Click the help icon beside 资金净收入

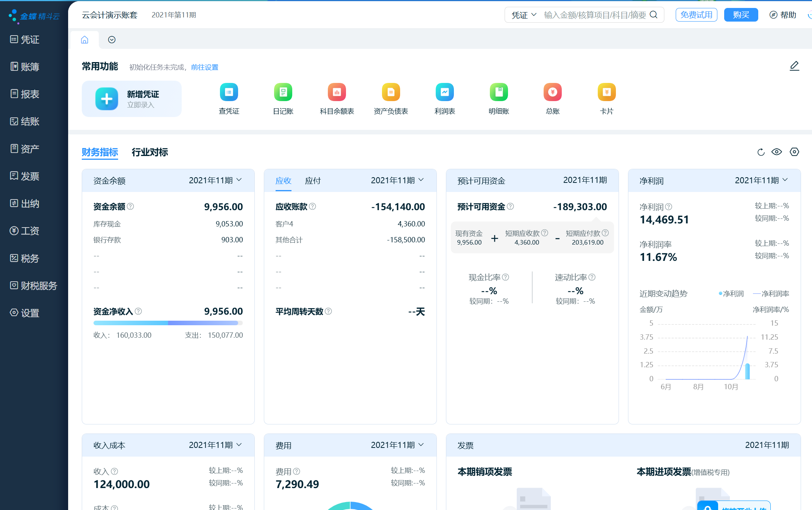click(138, 311)
